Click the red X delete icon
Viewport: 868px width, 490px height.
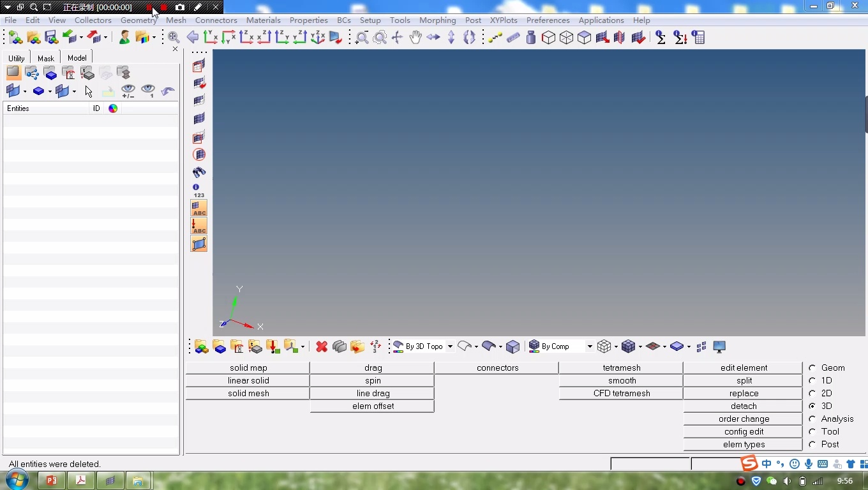(x=322, y=346)
